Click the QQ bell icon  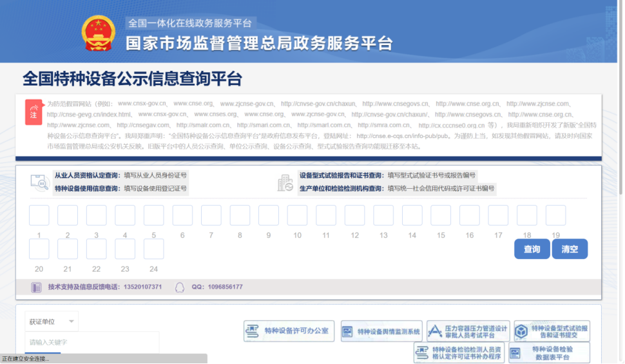tap(180, 287)
